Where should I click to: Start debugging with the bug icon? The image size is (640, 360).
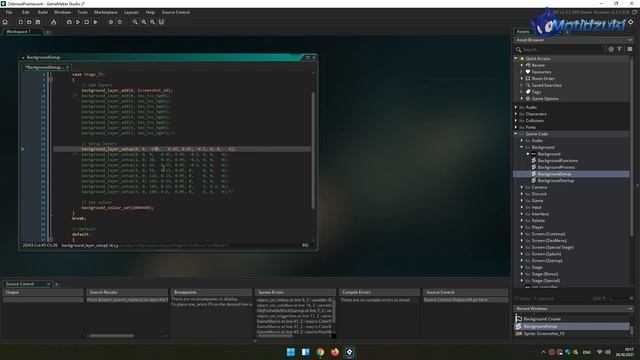[69, 22]
